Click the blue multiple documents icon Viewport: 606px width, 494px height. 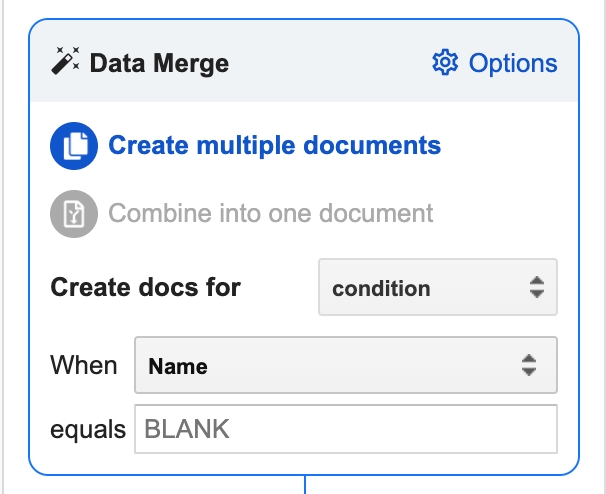click(73, 146)
